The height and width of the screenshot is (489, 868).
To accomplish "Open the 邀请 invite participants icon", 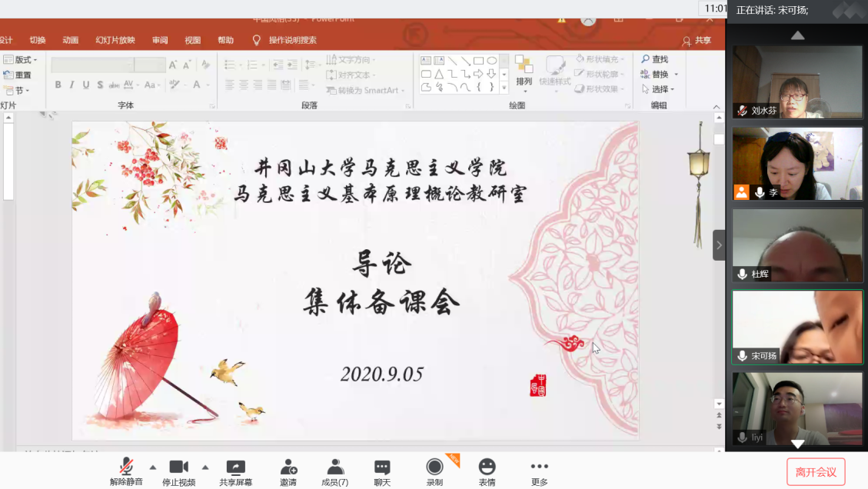I will coord(288,467).
